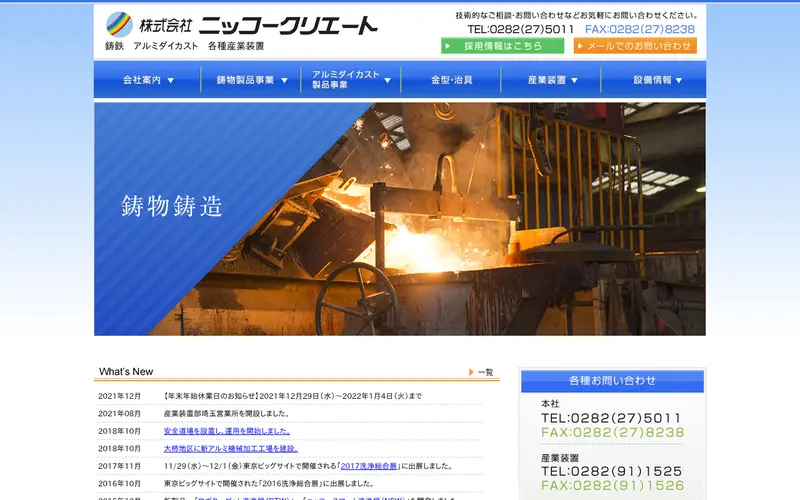This screenshot has height=500, width=800.
Task: Open the 一覧 news list link
Action: [486, 372]
